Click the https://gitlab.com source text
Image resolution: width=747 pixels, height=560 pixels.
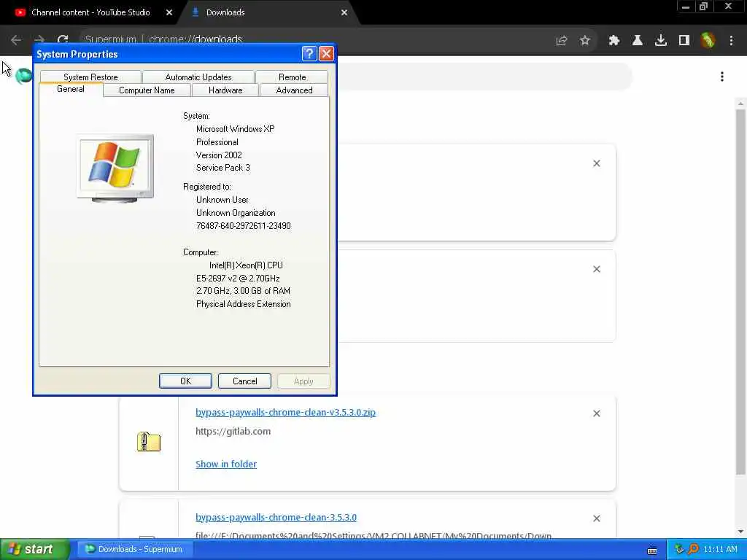pos(233,432)
